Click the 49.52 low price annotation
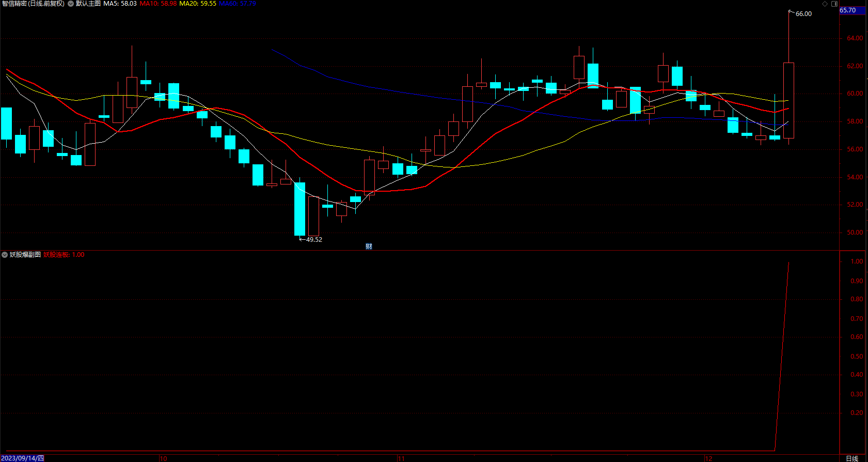The width and height of the screenshot is (868, 462). point(314,240)
